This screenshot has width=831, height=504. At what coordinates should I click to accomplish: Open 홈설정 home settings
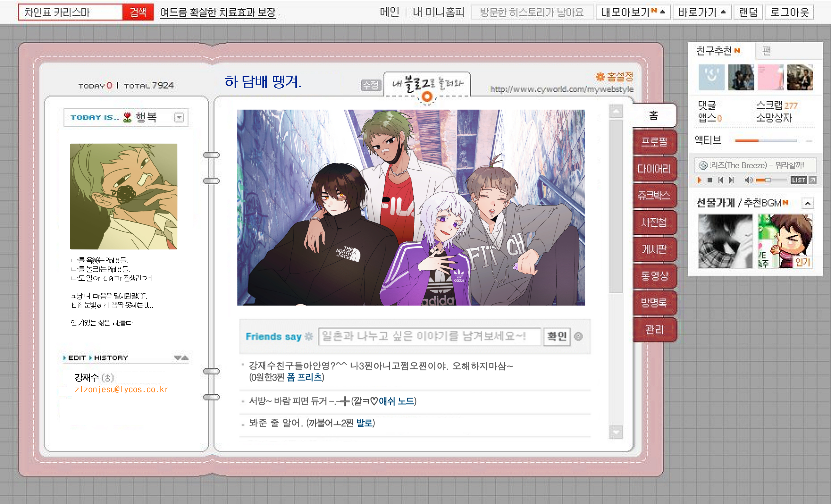point(614,76)
